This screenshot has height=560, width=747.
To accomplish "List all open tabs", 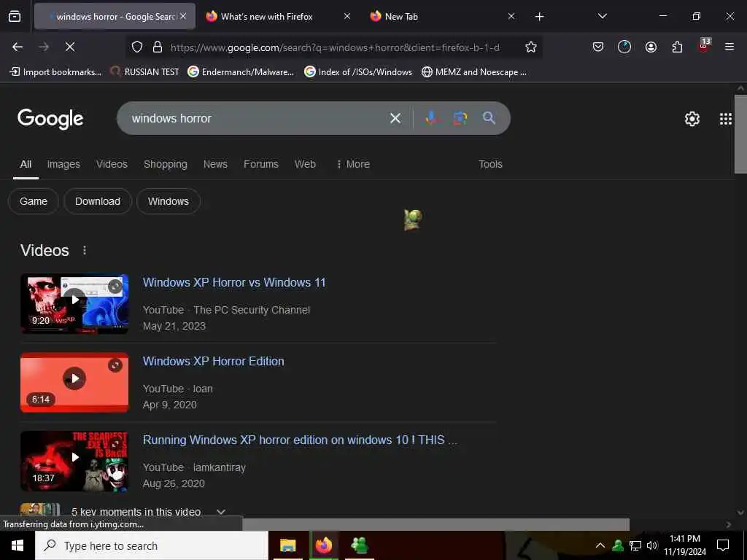I will click(x=602, y=17).
